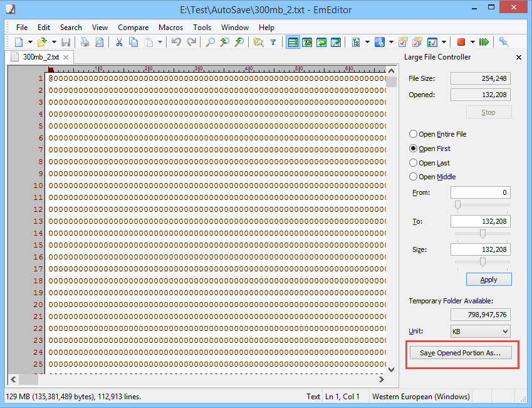Viewport: 532px width, 408px height.
Task: Click the Copy icon
Action: [x=133, y=42]
